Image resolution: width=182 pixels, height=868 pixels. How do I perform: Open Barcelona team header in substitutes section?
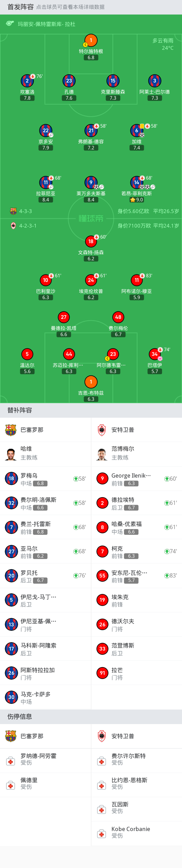(x=45, y=430)
